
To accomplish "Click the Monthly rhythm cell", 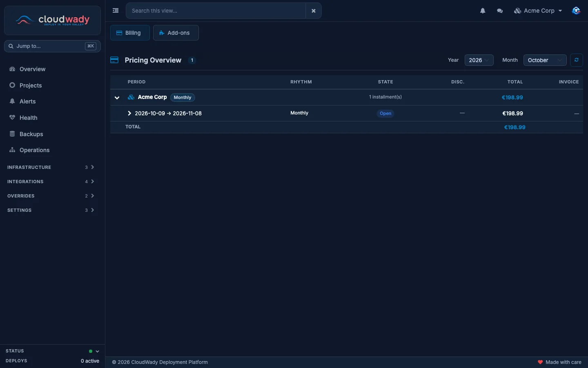I will 299,113.
